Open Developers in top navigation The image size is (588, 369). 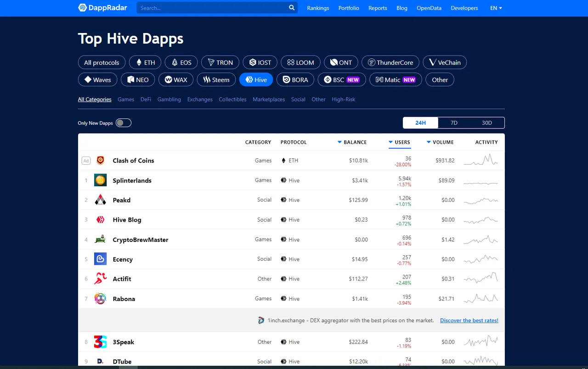point(464,8)
